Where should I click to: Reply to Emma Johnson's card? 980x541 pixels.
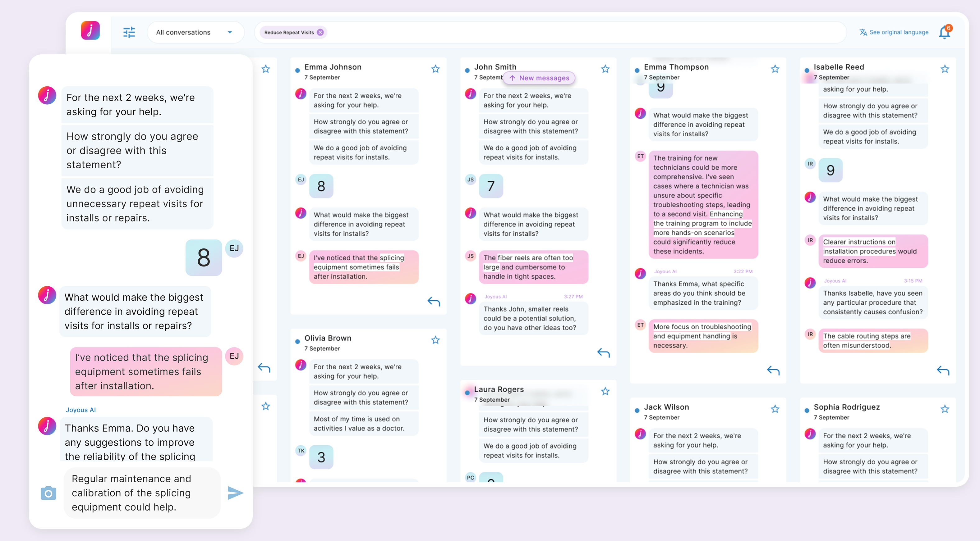click(434, 302)
